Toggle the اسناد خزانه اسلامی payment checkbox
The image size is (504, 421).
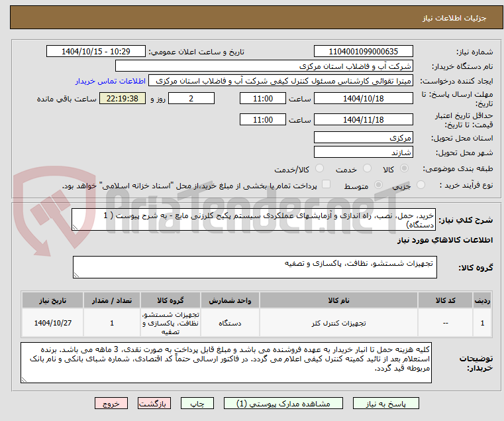327,184
